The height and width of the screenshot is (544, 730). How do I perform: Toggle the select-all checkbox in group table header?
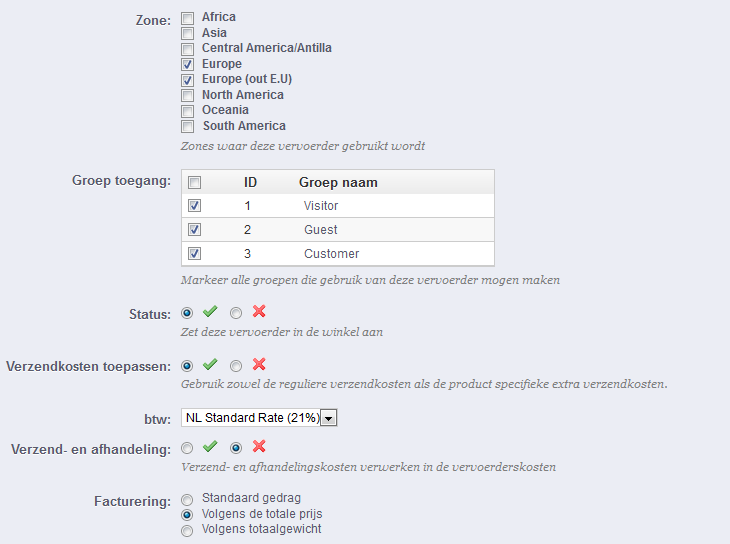(195, 183)
